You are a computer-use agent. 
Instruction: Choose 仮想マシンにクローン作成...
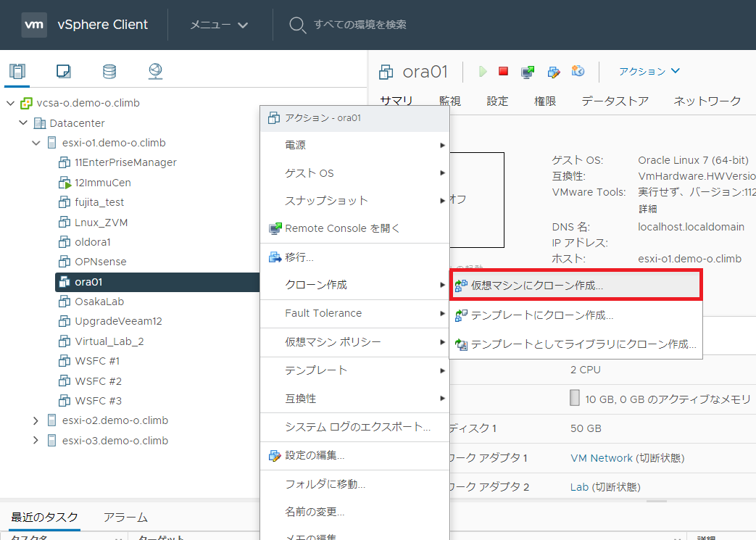coord(576,286)
